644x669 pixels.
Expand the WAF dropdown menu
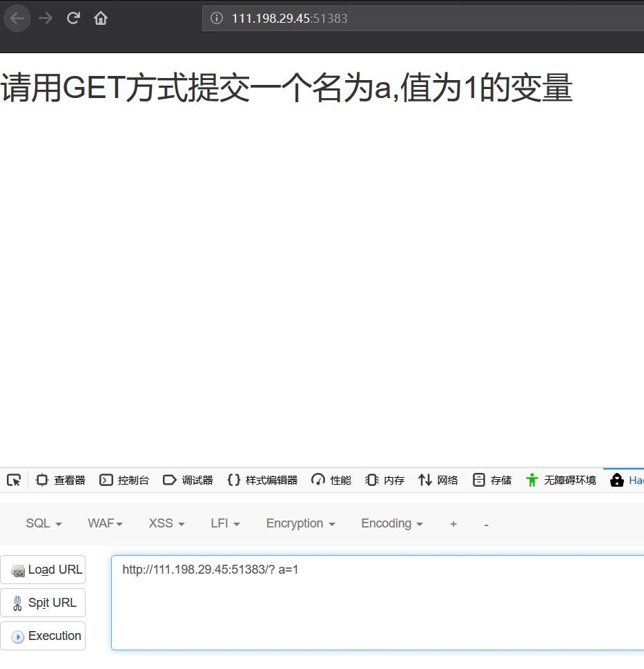click(x=105, y=523)
